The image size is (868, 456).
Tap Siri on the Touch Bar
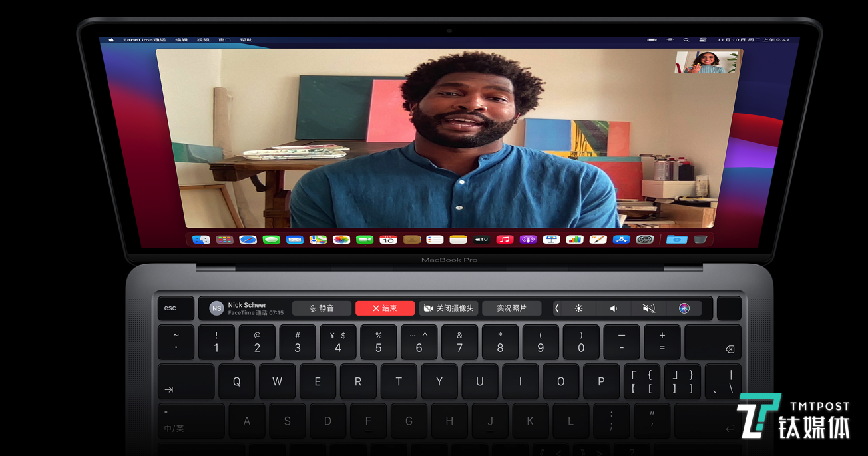pyautogui.click(x=684, y=308)
